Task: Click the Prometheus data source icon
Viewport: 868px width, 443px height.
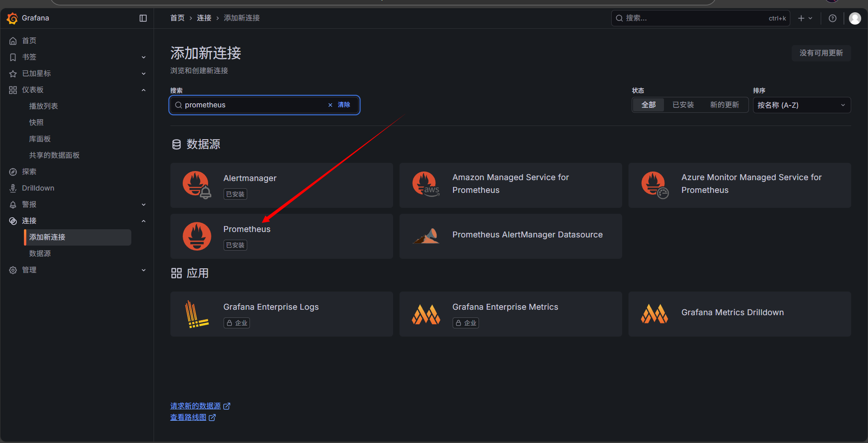Action: tap(197, 236)
